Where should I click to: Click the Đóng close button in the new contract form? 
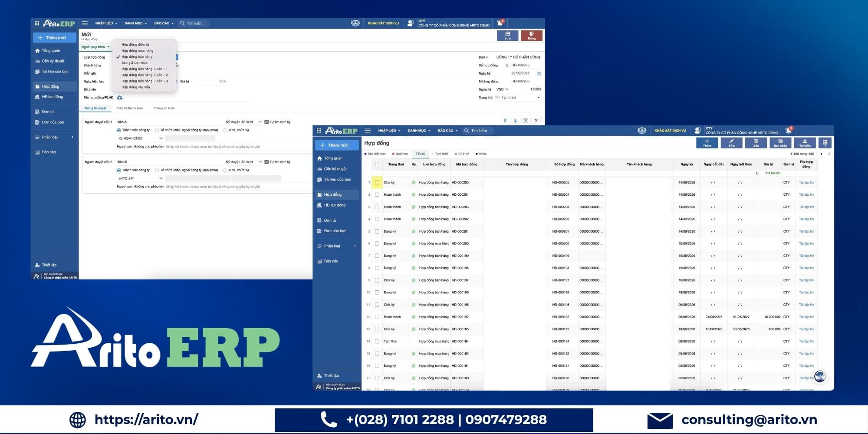click(x=532, y=36)
